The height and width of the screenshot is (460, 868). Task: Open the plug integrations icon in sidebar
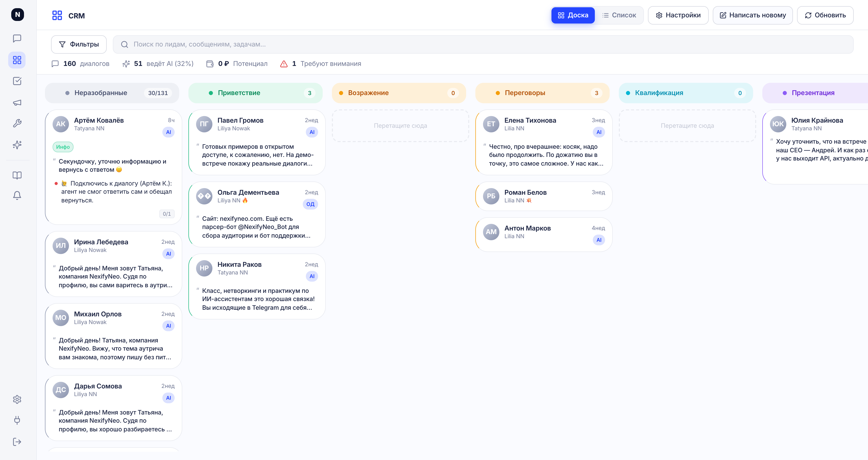coord(17,420)
